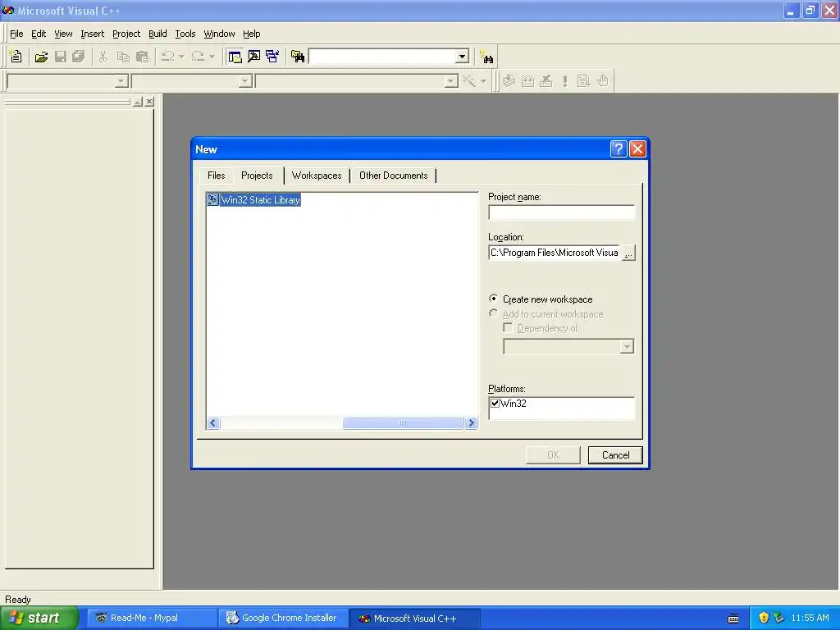
Task: Open the WizardBar class combo dropdown
Action: pyautogui.click(x=121, y=81)
